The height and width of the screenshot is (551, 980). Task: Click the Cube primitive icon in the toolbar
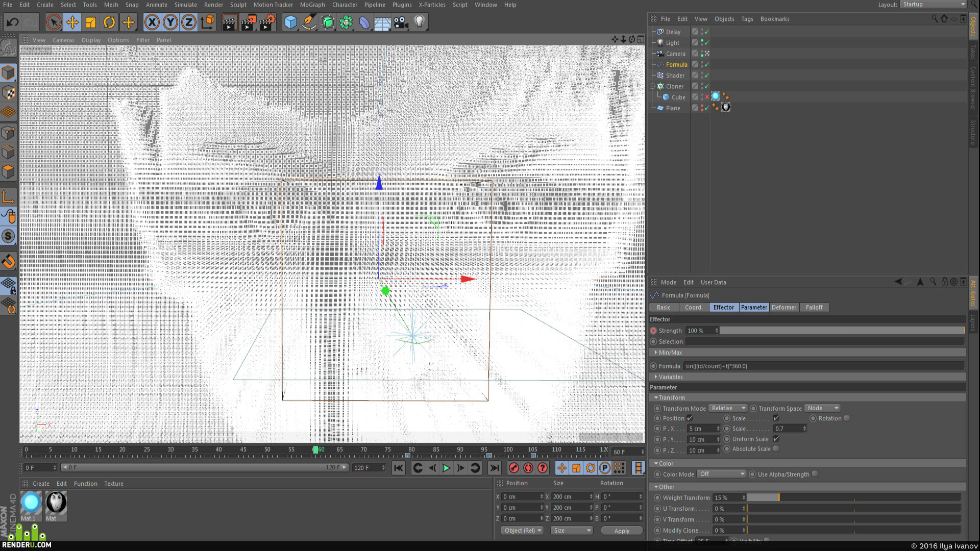(290, 22)
